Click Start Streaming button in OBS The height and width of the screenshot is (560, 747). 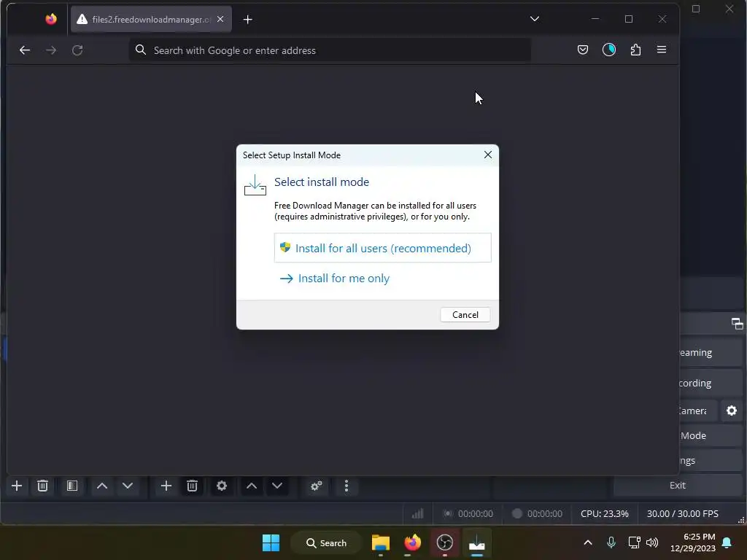[711, 353]
